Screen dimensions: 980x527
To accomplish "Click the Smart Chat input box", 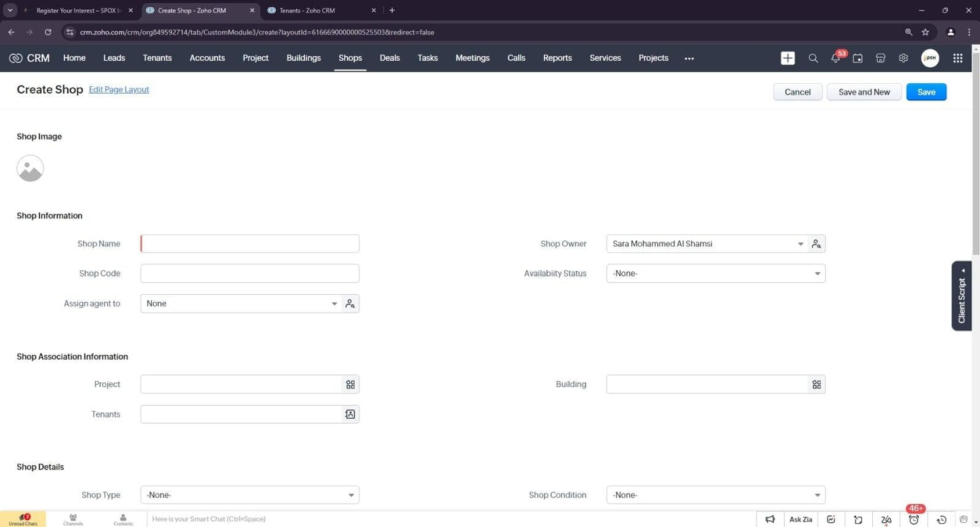I will 451,519.
